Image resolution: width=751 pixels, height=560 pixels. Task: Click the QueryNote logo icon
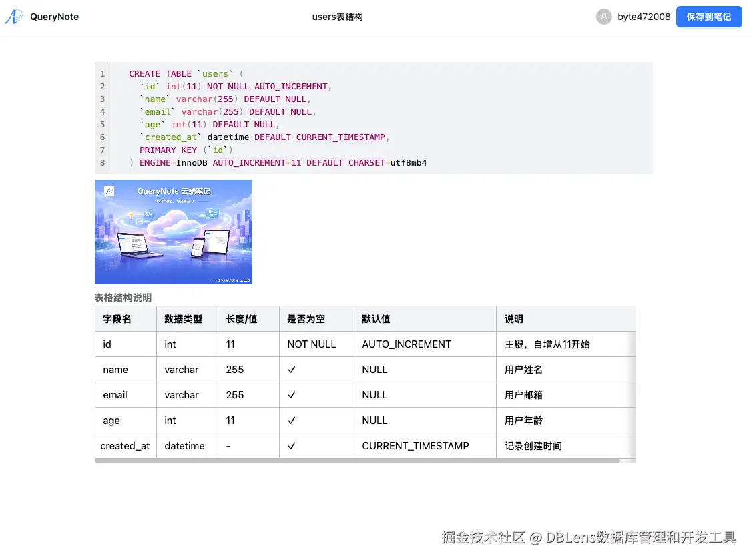pos(14,17)
